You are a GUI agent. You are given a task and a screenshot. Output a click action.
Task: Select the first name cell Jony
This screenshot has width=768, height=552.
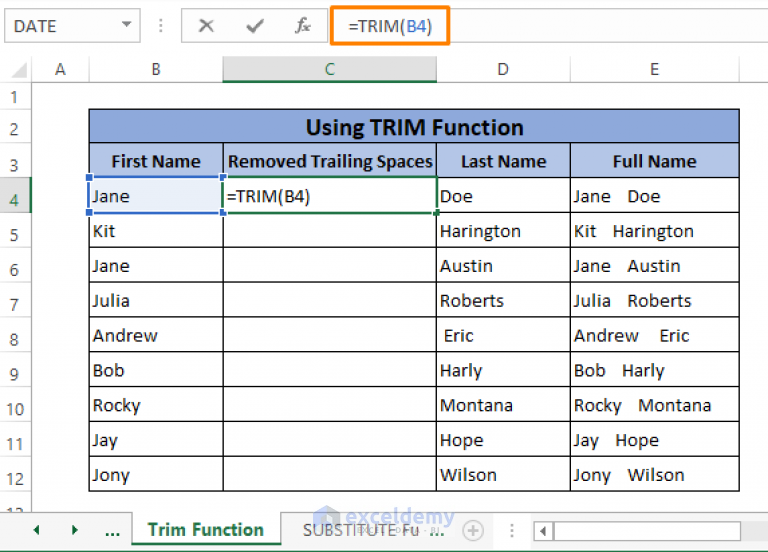pos(156,474)
